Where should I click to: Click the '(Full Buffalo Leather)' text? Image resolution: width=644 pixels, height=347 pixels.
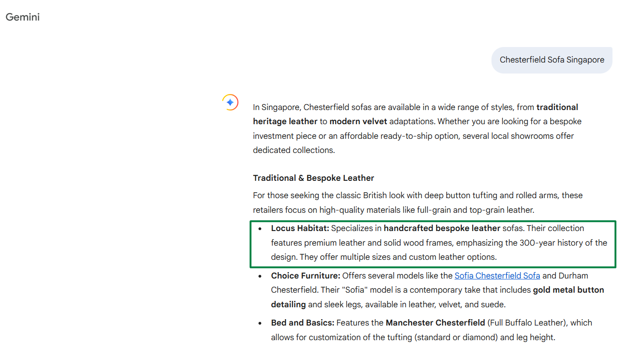point(528,323)
